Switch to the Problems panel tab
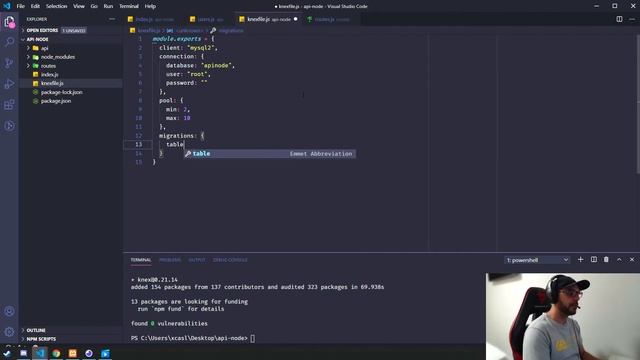Screen dimensions: 640x360 tap(170, 260)
